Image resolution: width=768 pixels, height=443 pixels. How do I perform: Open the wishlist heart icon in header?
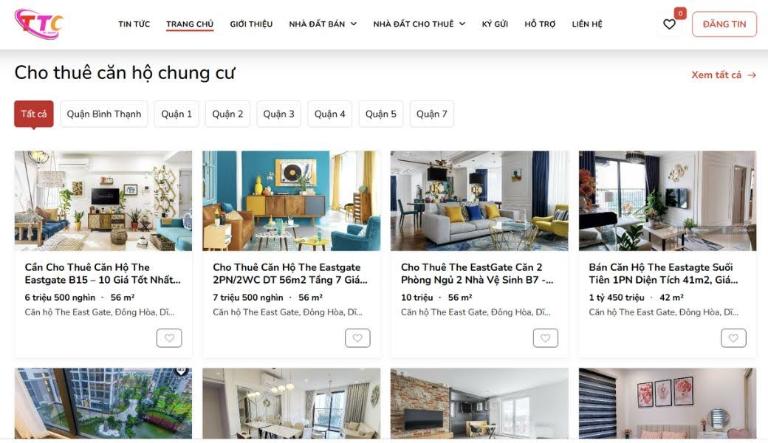coord(669,24)
